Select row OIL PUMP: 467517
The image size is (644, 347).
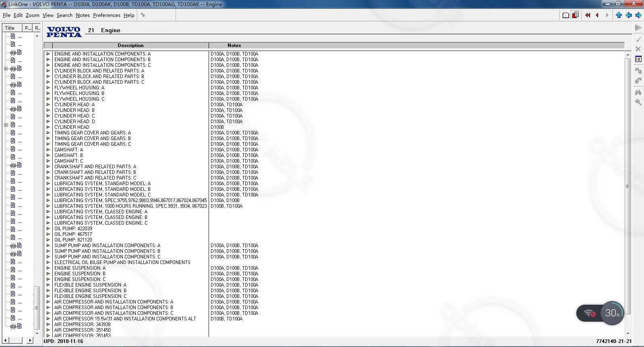tap(73, 234)
